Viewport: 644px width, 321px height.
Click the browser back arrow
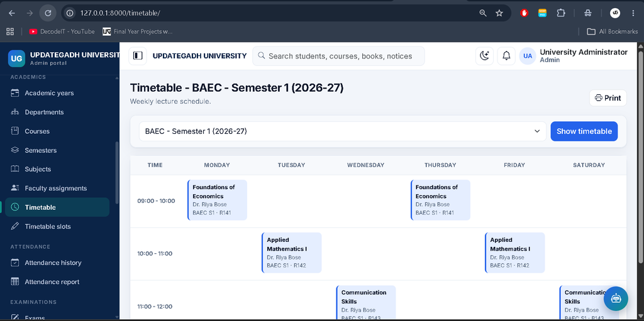(x=12, y=13)
